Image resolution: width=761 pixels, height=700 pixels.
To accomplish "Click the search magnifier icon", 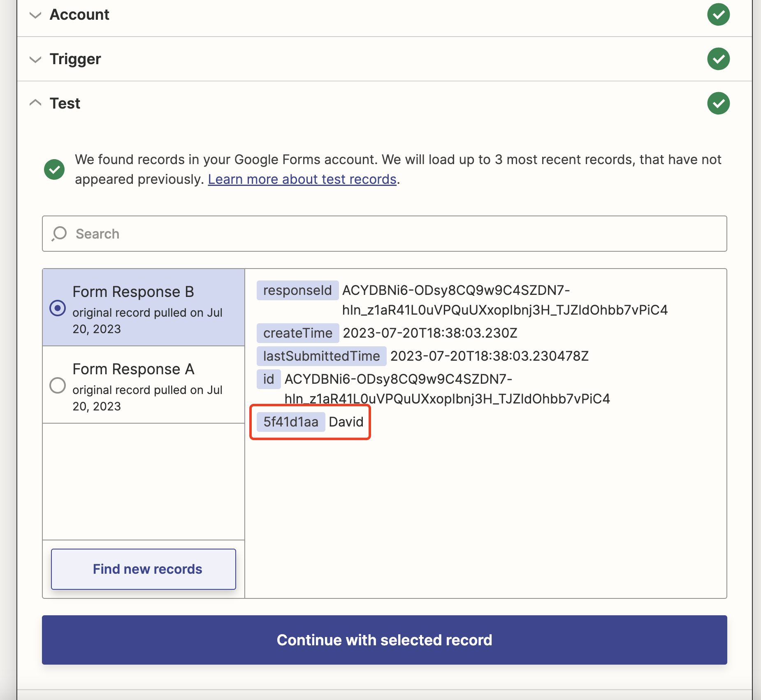I will tap(59, 234).
